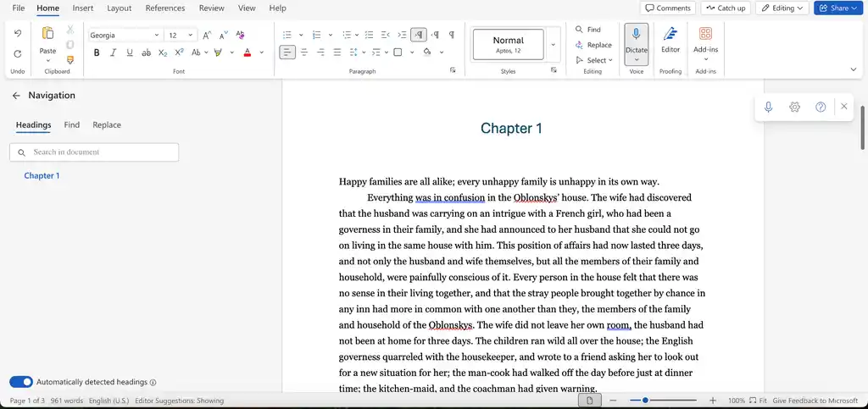Switch to the References tab
Image resolution: width=868 pixels, height=409 pixels.
[x=165, y=8]
